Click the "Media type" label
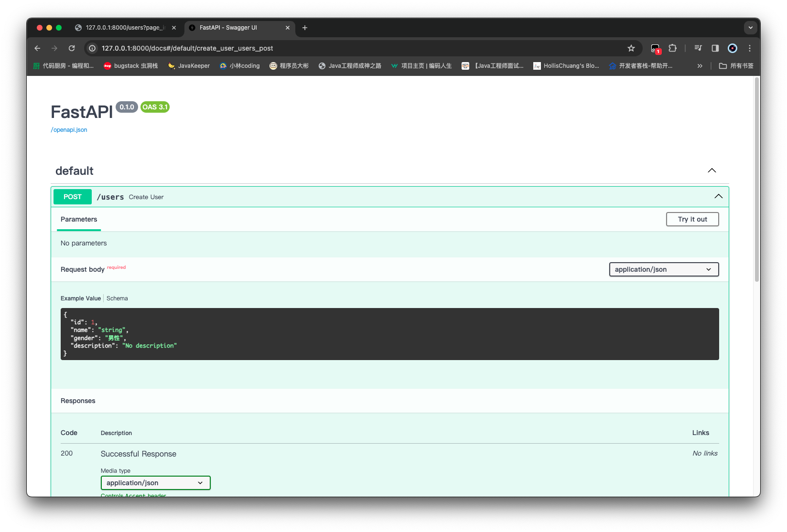This screenshot has width=787, height=532. (x=116, y=471)
